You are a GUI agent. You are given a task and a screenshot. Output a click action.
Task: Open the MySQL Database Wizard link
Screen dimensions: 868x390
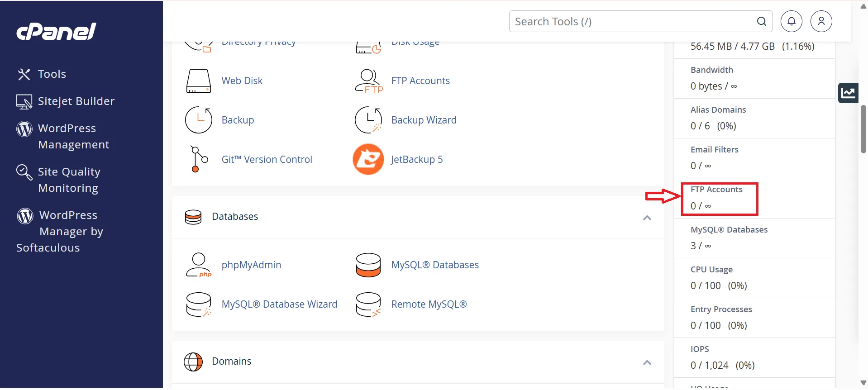(279, 304)
